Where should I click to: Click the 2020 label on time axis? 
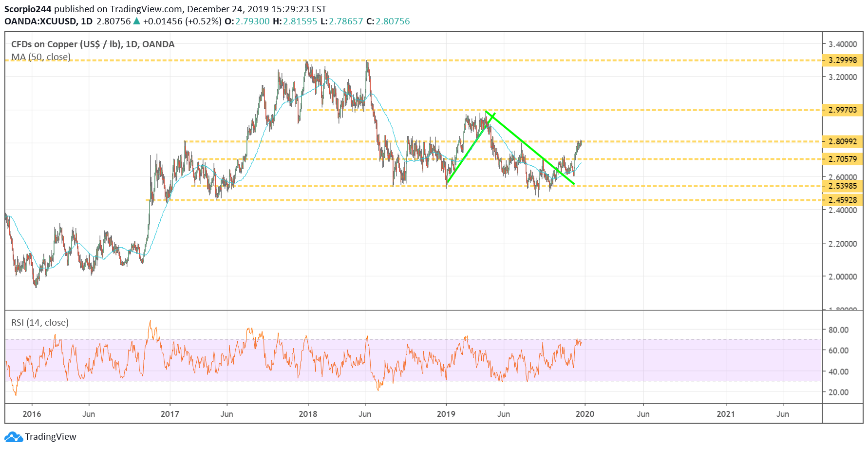[585, 414]
